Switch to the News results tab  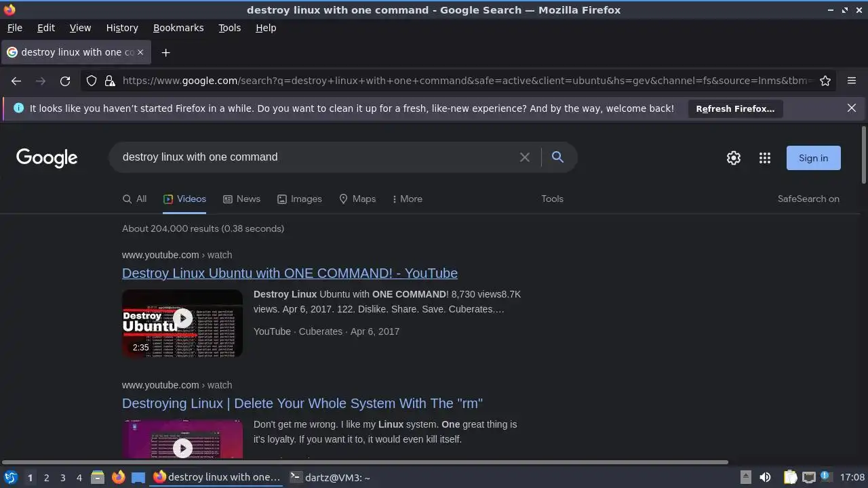coord(241,199)
